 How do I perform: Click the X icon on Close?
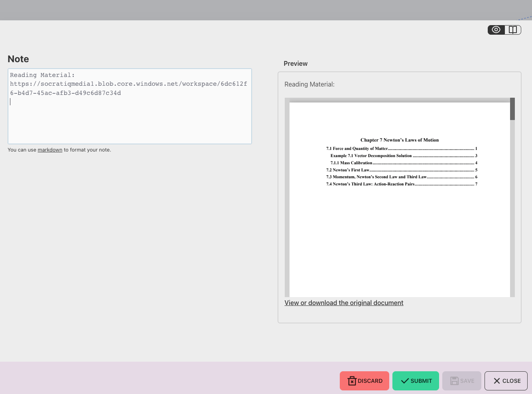pos(497,381)
